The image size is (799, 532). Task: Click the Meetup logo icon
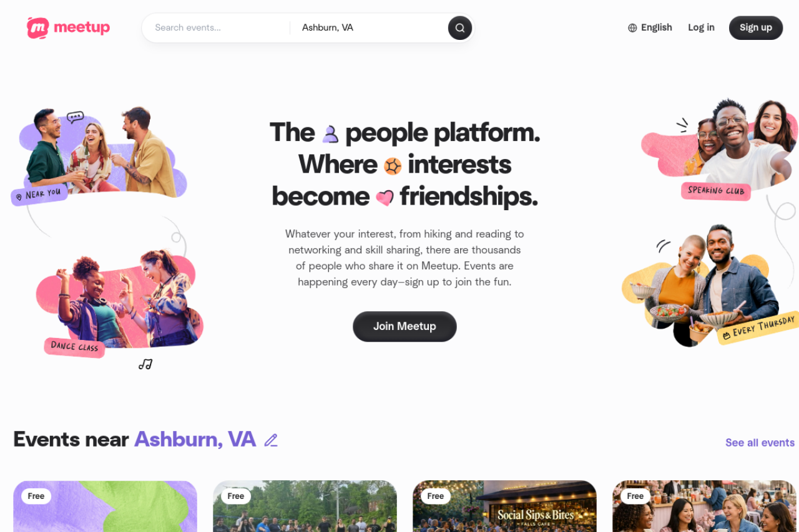(x=37, y=28)
